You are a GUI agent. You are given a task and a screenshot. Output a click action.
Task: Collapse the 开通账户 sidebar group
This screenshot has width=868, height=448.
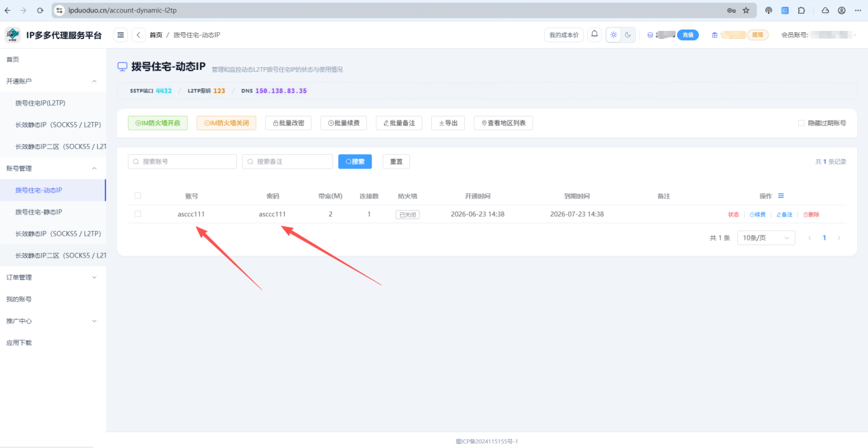point(53,81)
